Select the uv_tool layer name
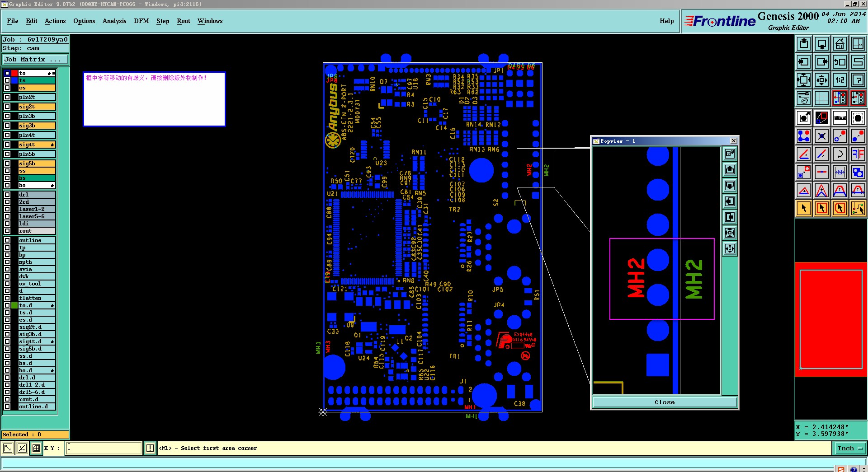Image resolution: width=868 pixels, height=472 pixels. 37,284
